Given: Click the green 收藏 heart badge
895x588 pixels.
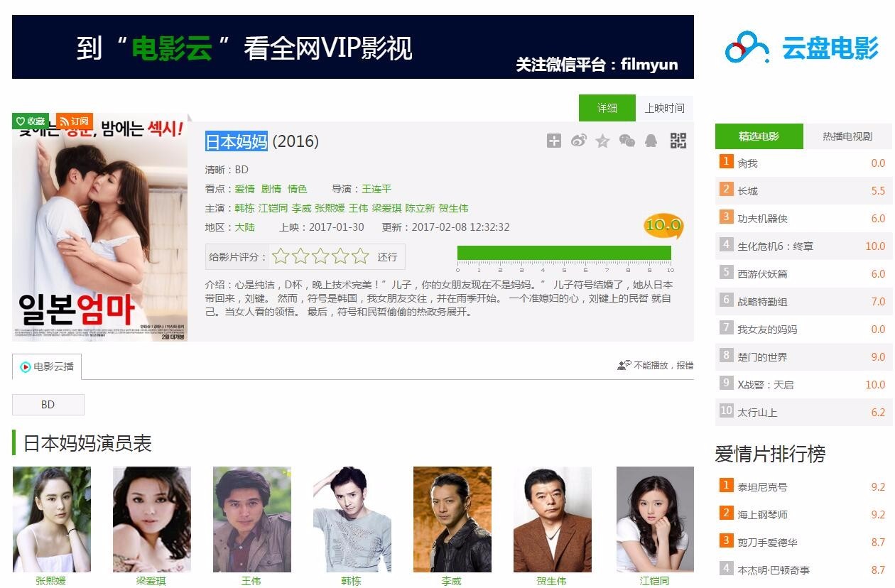Looking at the screenshot, I should coord(31,121).
